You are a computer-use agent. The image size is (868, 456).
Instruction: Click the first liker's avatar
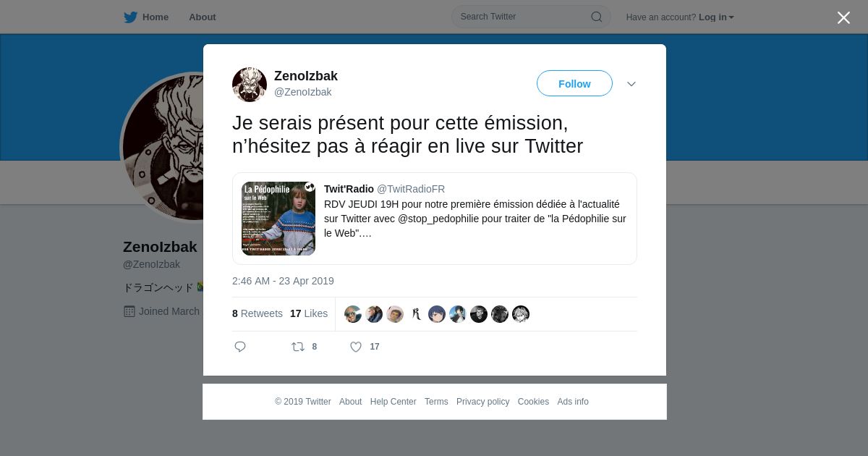[353, 313]
